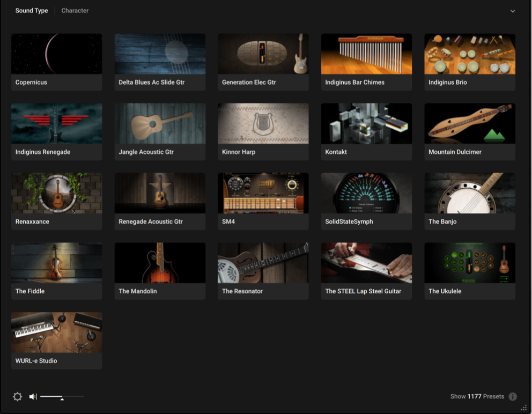Open the Indiginus Bar Chimes image
This screenshot has width=532, height=414.
pyautogui.click(x=366, y=54)
